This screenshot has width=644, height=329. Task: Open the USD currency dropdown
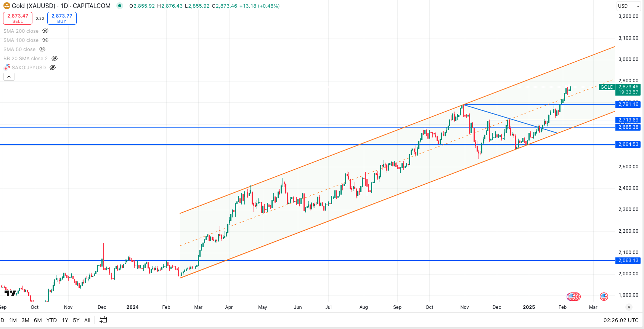pyautogui.click(x=629, y=6)
